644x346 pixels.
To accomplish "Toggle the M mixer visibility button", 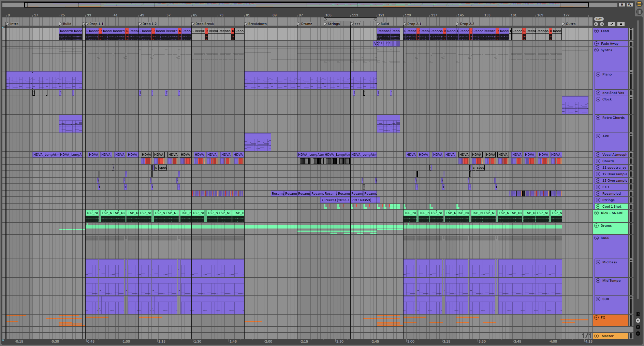I will [x=638, y=327].
